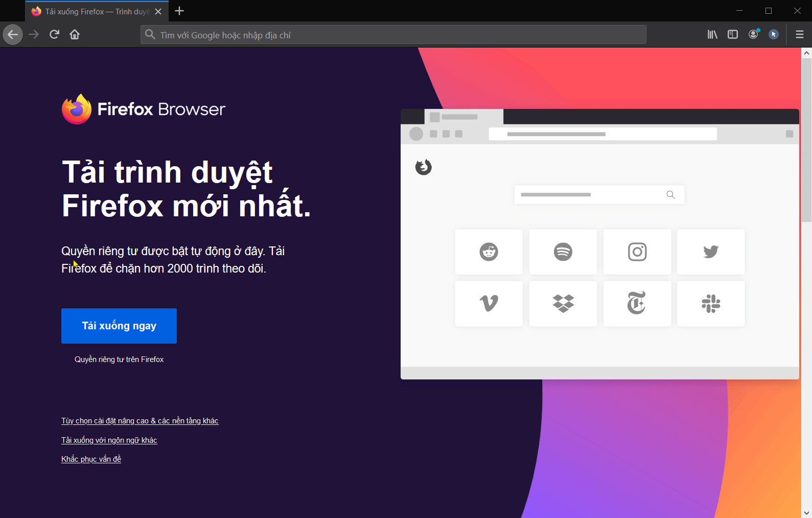Open a new tab with plus button
The height and width of the screenshot is (518, 812).
tap(179, 11)
